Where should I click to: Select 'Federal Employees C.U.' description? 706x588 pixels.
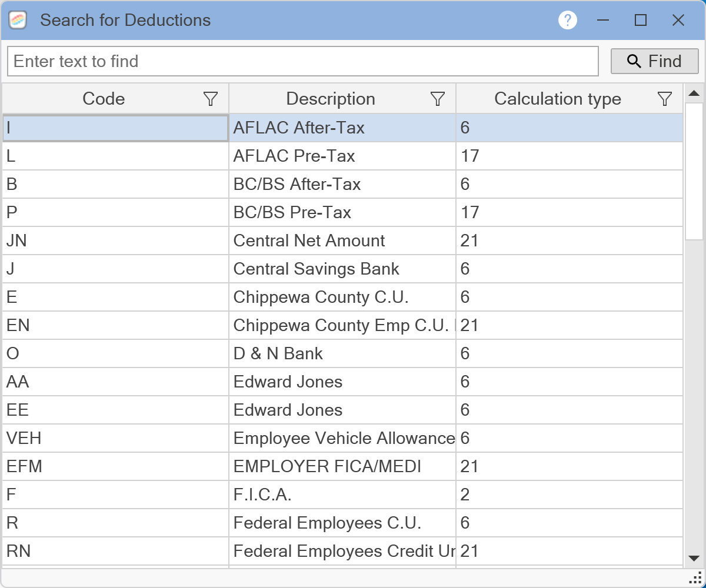pos(342,523)
